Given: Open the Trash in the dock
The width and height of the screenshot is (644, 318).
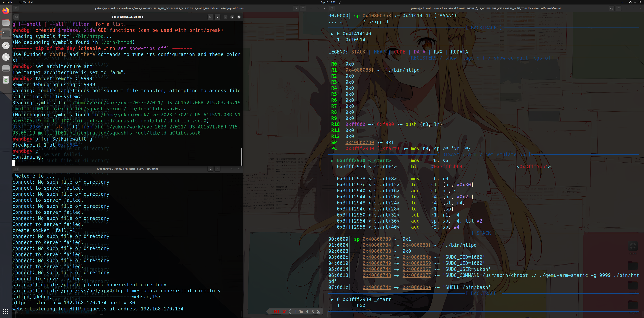Looking at the screenshot, I should pyautogui.click(x=6, y=80).
